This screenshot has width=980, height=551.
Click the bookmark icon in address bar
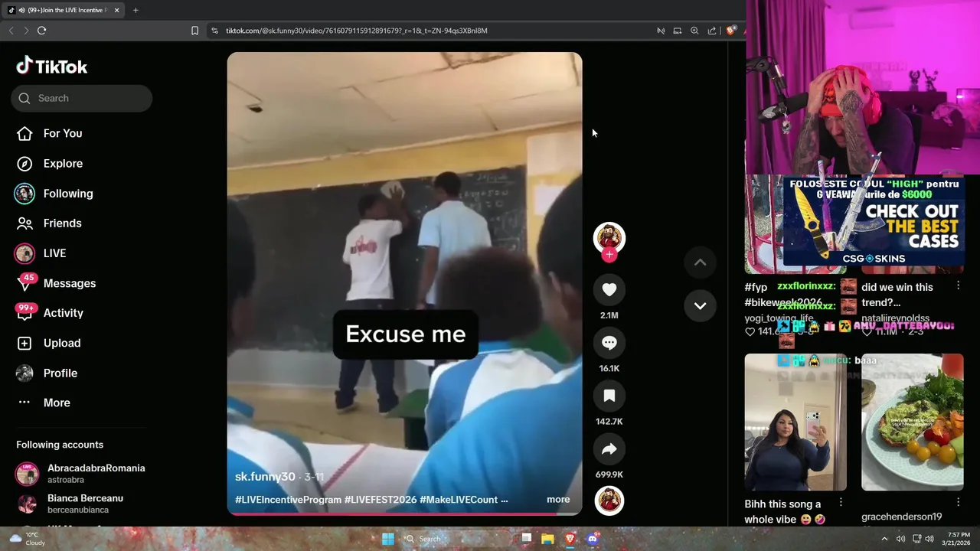pos(194,31)
